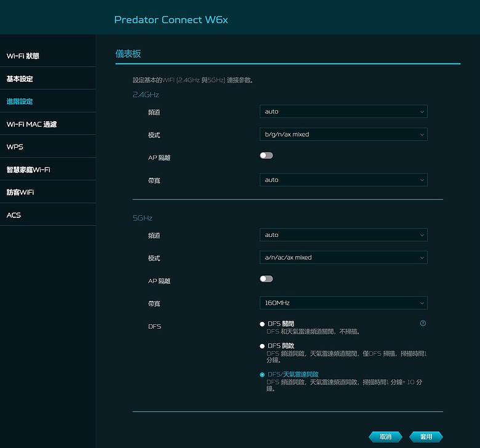Open the 2.4GHz 帶寬 auto dropdown
Image resolution: width=480 pixels, height=448 pixels.
(x=343, y=180)
